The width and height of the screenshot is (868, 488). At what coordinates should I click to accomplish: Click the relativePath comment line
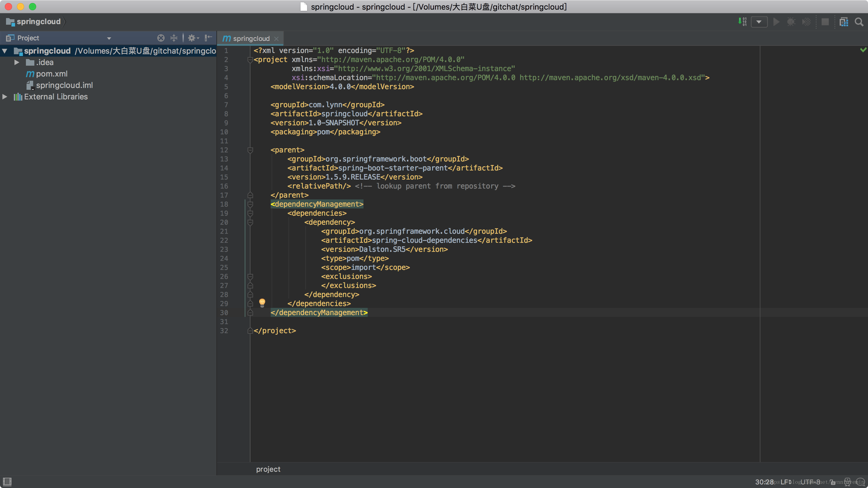[401, 186]
